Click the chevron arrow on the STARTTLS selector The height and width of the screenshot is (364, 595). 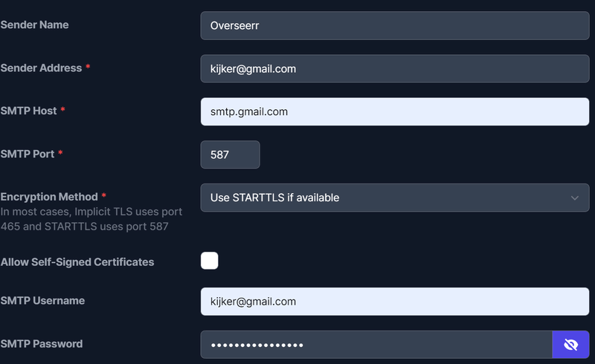(x=575, y=198)
